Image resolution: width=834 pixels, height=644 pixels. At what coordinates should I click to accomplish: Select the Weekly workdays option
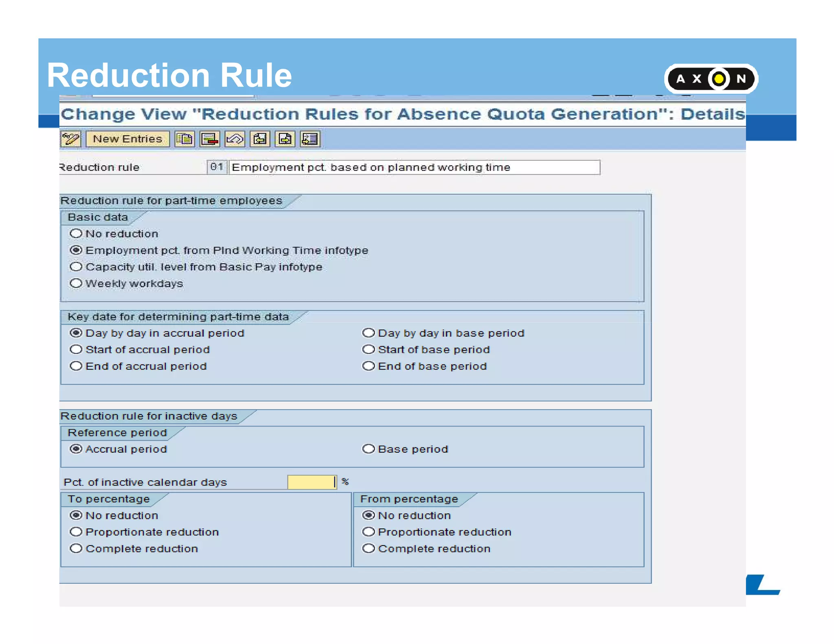[x=76, y=283]
